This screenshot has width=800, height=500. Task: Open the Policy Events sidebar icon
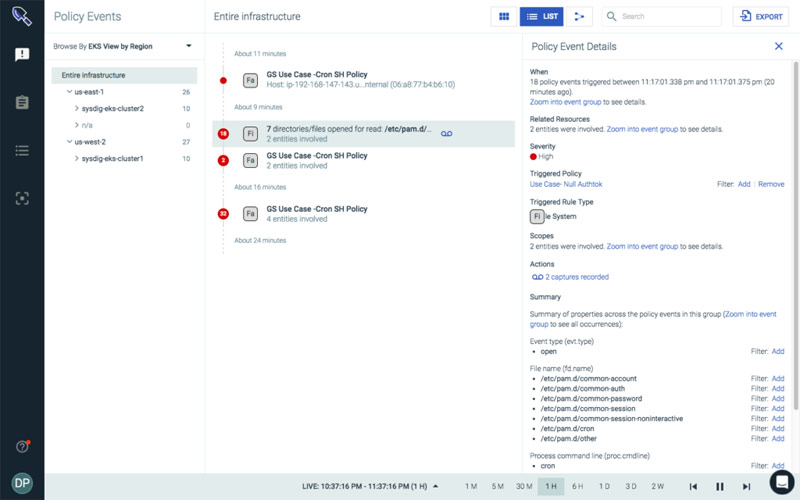coord(22,54)
